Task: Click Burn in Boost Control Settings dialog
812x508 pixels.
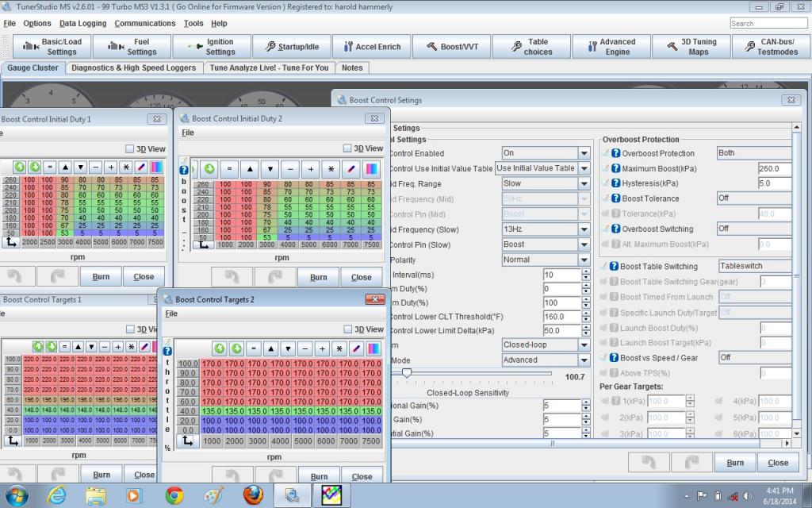Action: pos(735,463)
